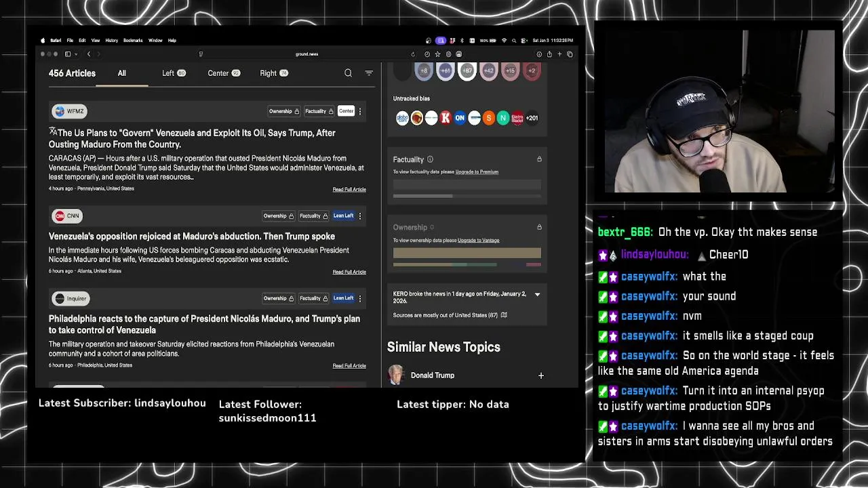This screenshot has width=868, height=488.
Task: Show the +201 more untracked sources
Action: (532, 118)
